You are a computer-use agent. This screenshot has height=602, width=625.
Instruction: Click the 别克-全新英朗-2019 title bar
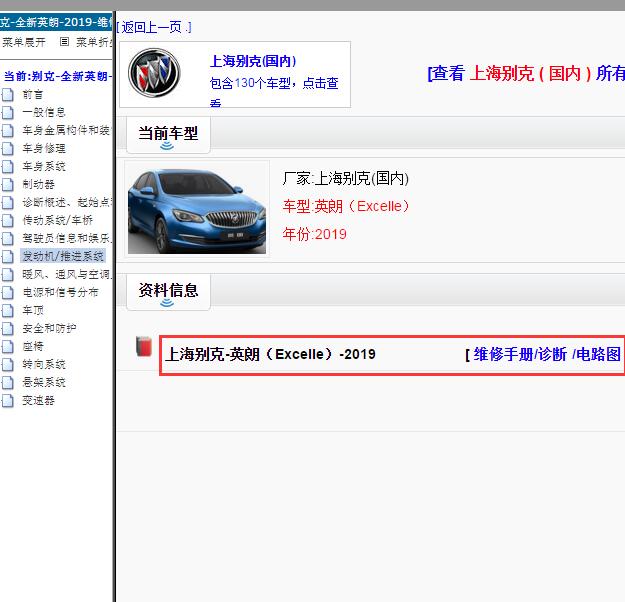[56, 22]
